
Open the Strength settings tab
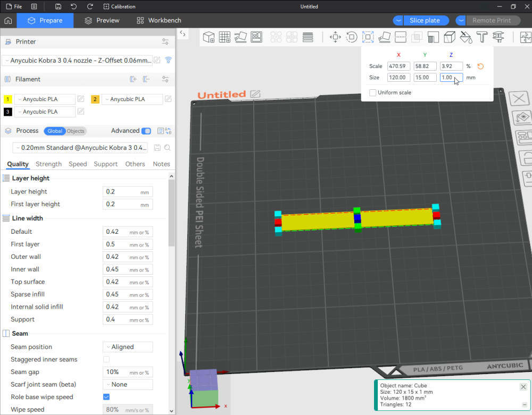pyautogui.click(x=48, y=164)
